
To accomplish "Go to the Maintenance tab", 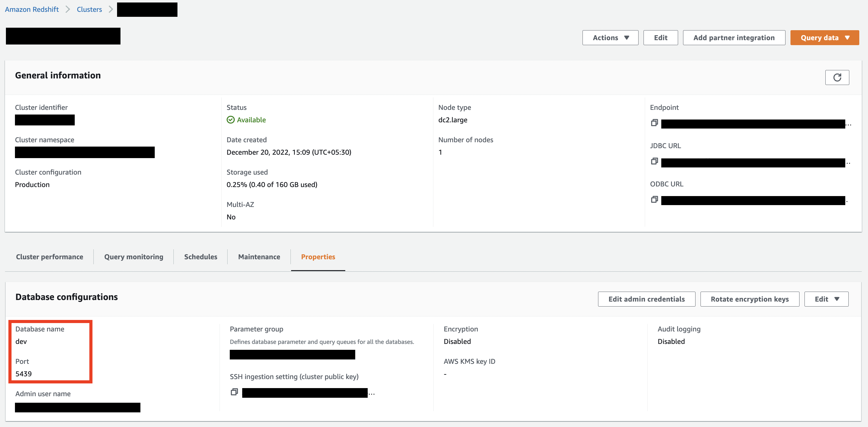I will point(259,256).
